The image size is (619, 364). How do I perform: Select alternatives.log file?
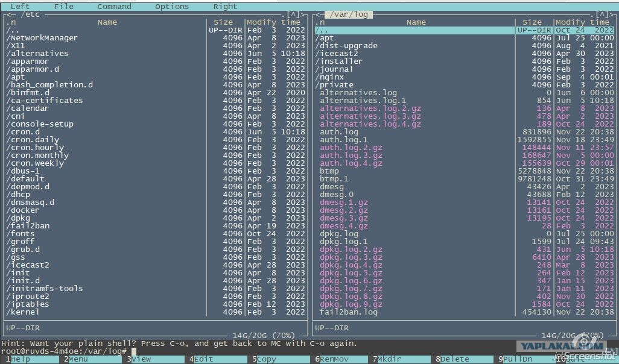pyautogui.click(x=465, y=93)
